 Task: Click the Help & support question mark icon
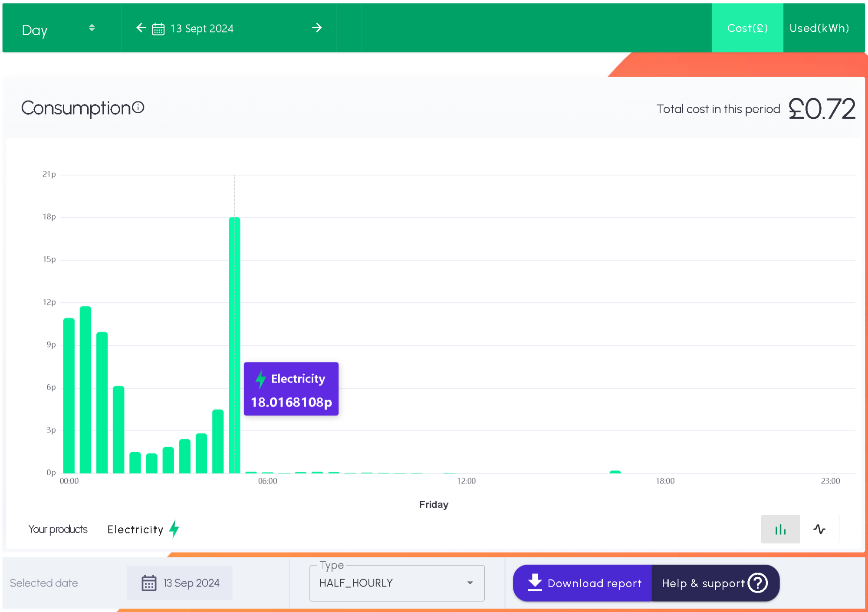[x=758, y=583]
